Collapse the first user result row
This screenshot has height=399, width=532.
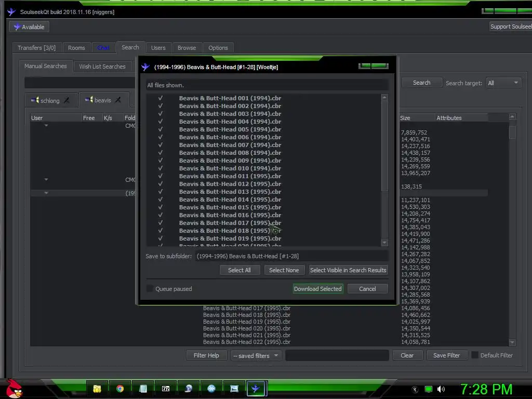click(46, 126)
